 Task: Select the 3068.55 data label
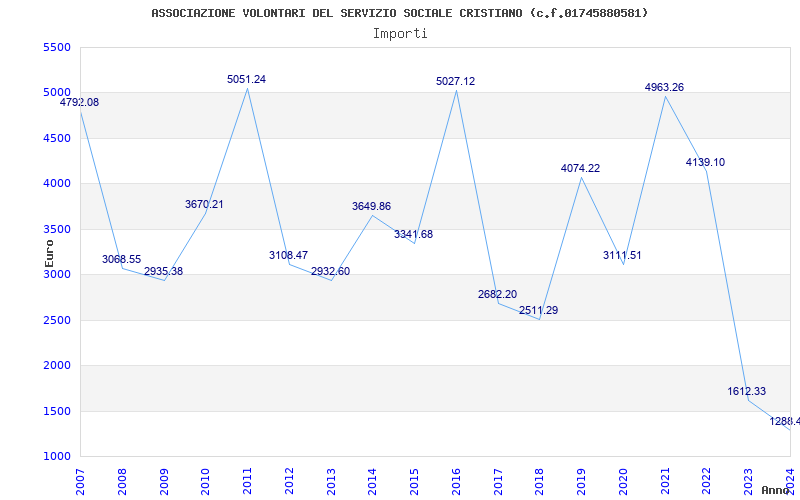pos(121,259)
